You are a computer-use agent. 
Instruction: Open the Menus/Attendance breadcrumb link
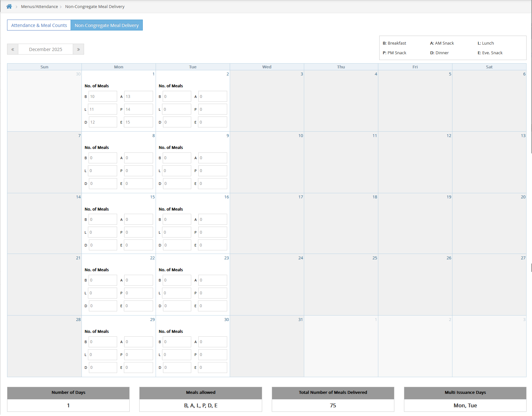point(39,6)
